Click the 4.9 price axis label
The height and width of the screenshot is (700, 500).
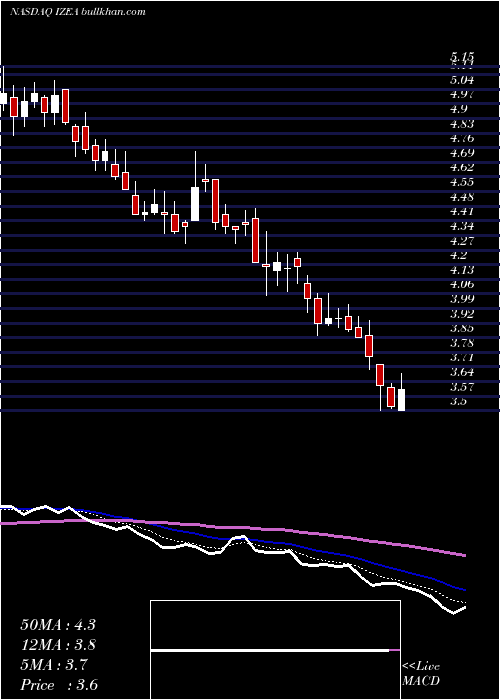(x=459, y=109)
